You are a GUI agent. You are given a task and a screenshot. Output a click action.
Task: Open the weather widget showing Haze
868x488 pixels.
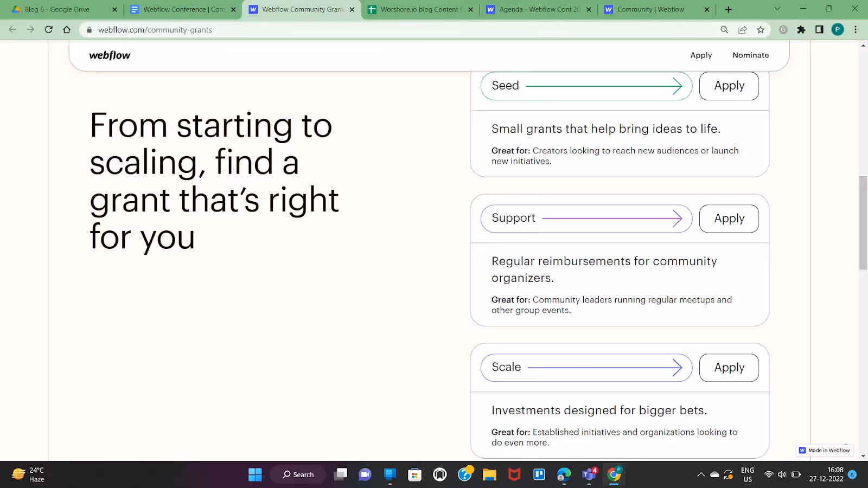(28, 474)
